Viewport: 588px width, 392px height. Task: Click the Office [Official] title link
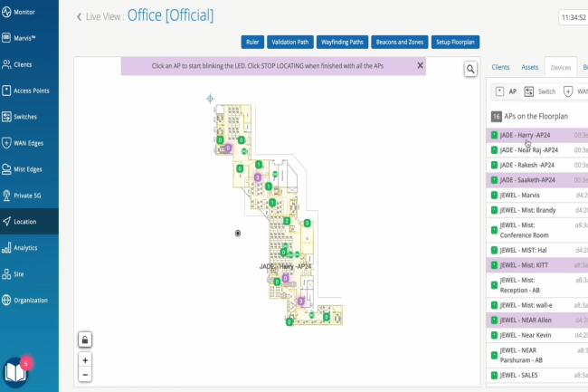click(171, 15)
